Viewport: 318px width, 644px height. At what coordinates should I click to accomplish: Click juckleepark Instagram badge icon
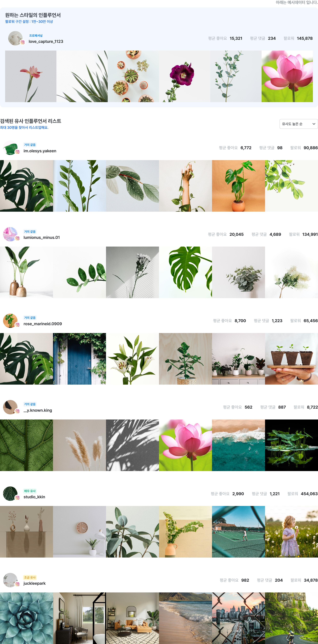click(x=17, y=584)
